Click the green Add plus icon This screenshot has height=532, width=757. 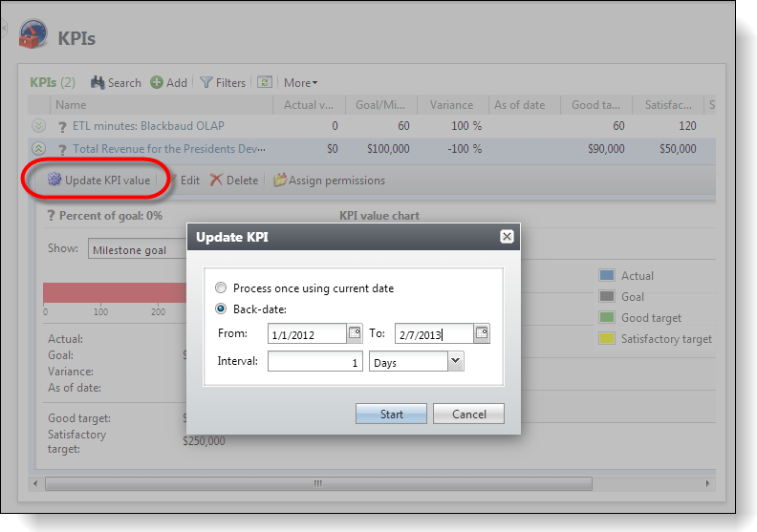click(157, 83)
